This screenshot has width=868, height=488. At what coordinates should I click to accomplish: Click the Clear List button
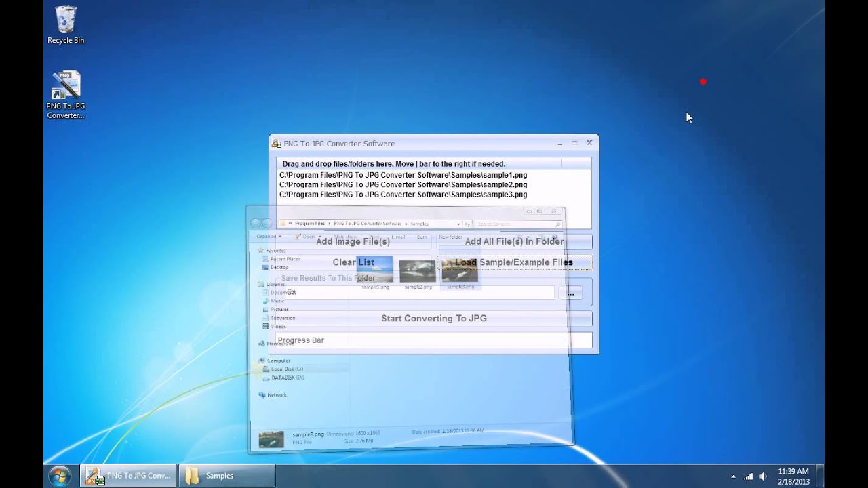pyautogui.click(x=353, y=262)
